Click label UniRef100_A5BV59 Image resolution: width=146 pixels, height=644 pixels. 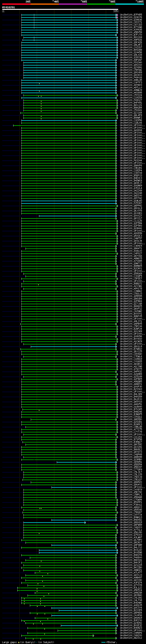[131, 32]
